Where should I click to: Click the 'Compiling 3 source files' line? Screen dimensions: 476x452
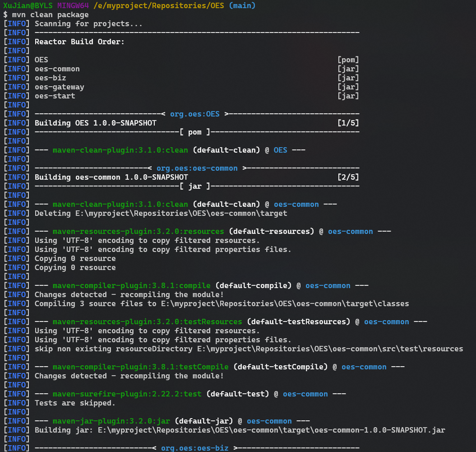tap(222, 304)
